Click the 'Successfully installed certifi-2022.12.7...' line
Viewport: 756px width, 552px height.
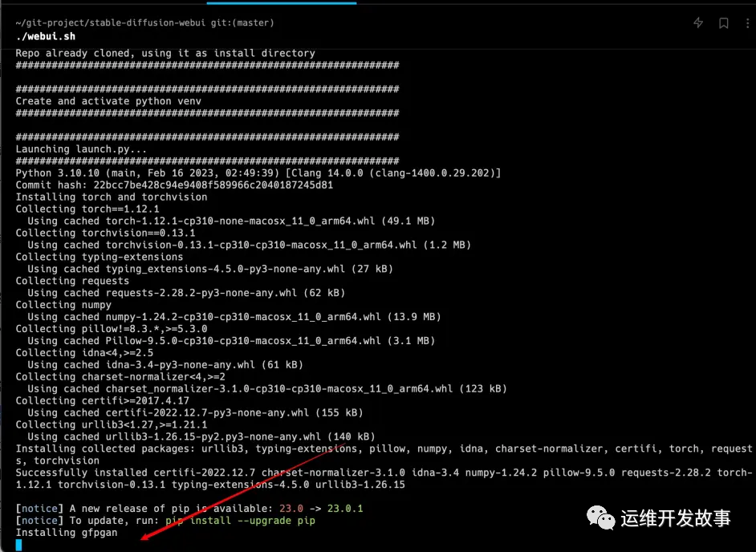point(384,479)
